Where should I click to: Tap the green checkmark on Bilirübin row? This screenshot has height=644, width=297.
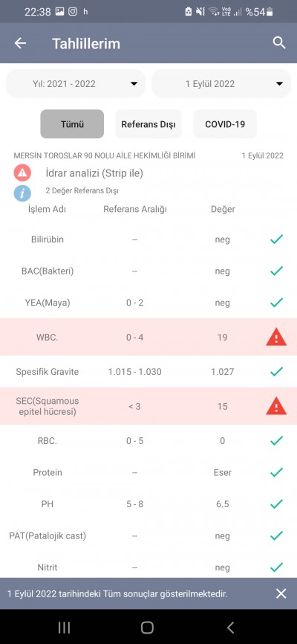pos(276,239)
